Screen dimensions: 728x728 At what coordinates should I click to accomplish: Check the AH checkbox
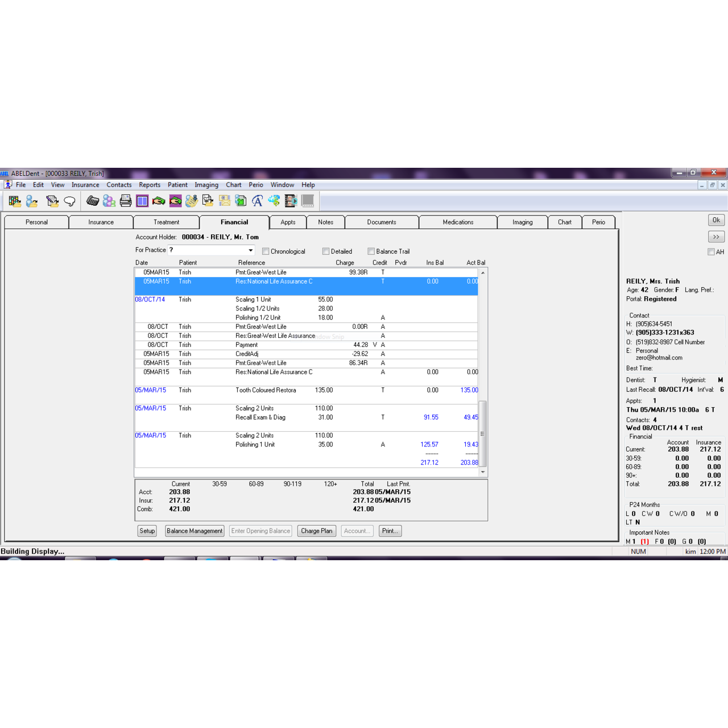click(x=711, y=252)
